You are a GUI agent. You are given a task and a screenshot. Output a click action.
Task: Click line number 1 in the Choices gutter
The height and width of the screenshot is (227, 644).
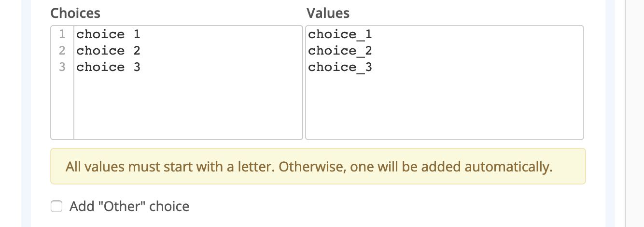62,34
